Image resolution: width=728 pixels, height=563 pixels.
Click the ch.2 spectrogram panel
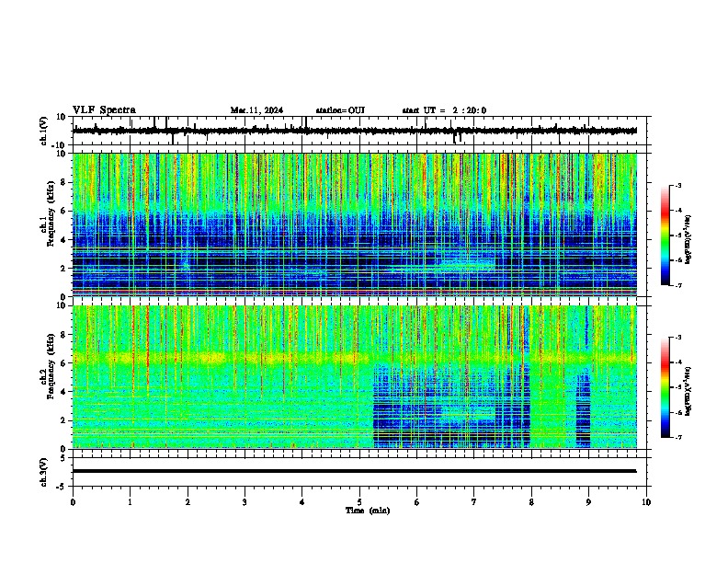click(355, 377)
